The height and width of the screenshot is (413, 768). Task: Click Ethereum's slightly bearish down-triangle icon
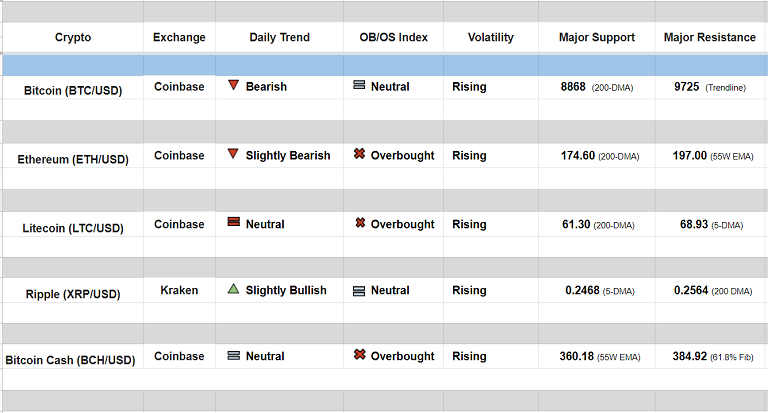233,155
